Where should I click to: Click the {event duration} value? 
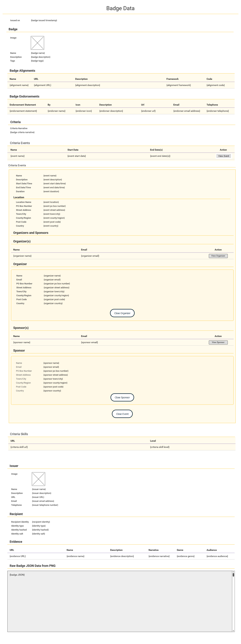51,192
